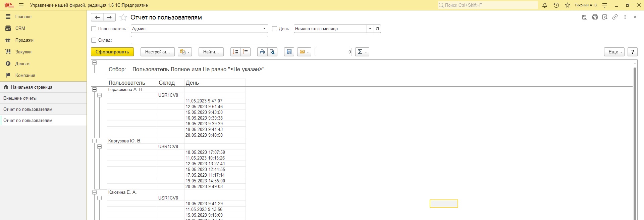
Task: Enable the День filter checkbox
Action: click(x=274, y=29)
